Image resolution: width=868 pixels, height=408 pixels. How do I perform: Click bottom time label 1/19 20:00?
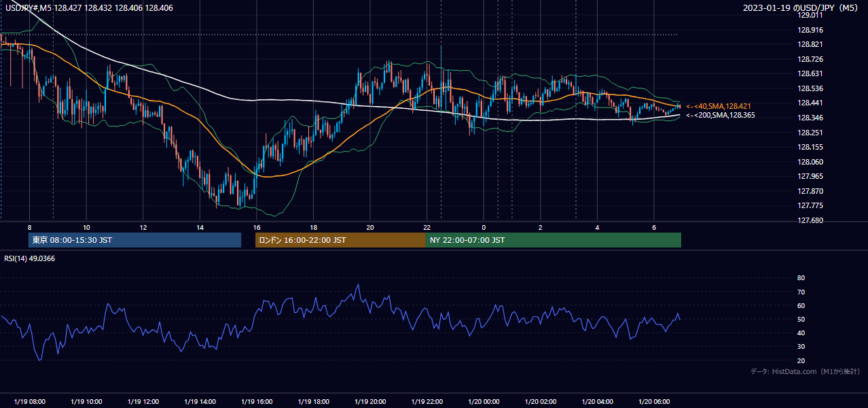[370, 402]
